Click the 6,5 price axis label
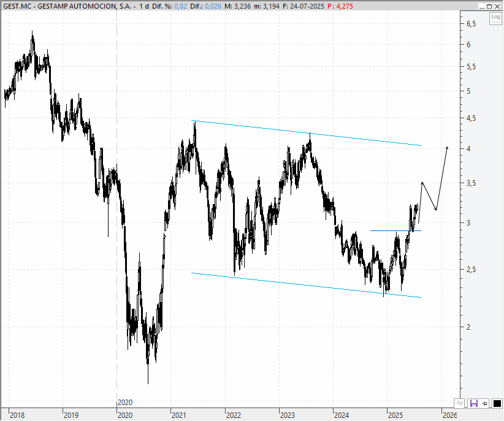This screenshot has width=504, height=421. [x=472, y=23]
